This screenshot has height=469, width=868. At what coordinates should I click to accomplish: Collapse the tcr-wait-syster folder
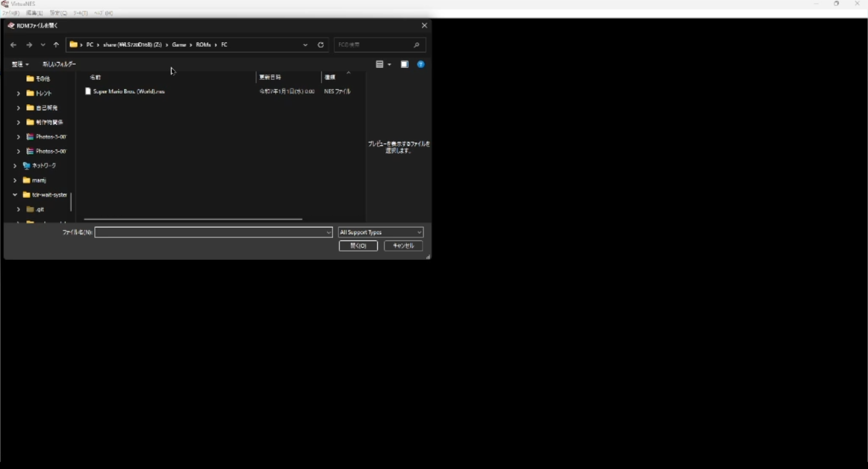[x=15, y=195]
